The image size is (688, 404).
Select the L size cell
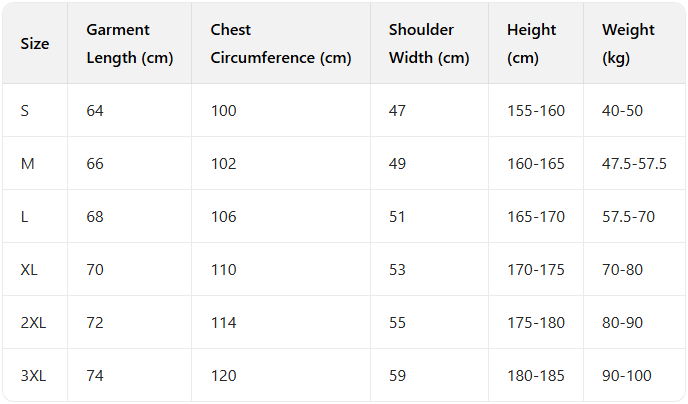point(25,217)
